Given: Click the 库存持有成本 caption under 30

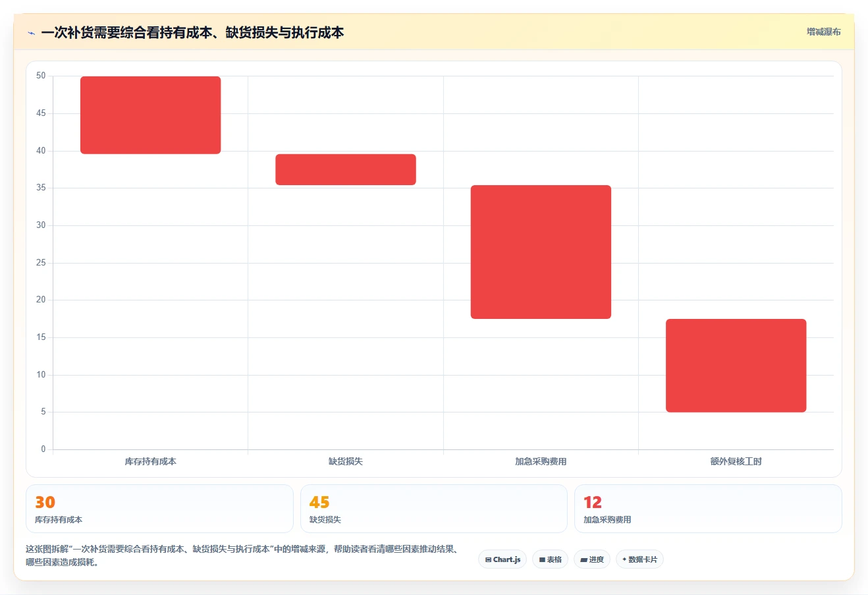Looking at the screenshot, I should tap(59, 520).
